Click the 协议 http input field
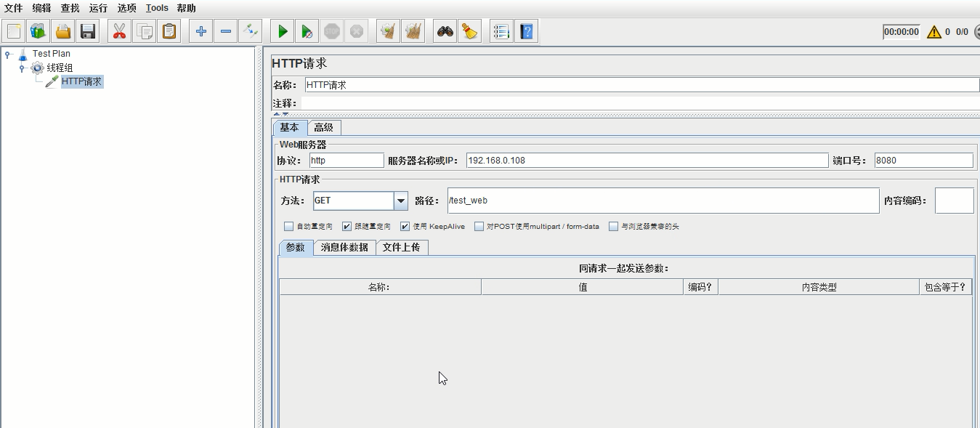This screenshot has width=980, height=428. [x=347, y=161]
